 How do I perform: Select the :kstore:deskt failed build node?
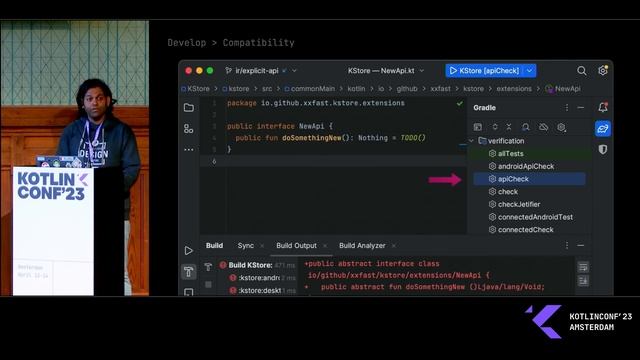pos(262,290)
